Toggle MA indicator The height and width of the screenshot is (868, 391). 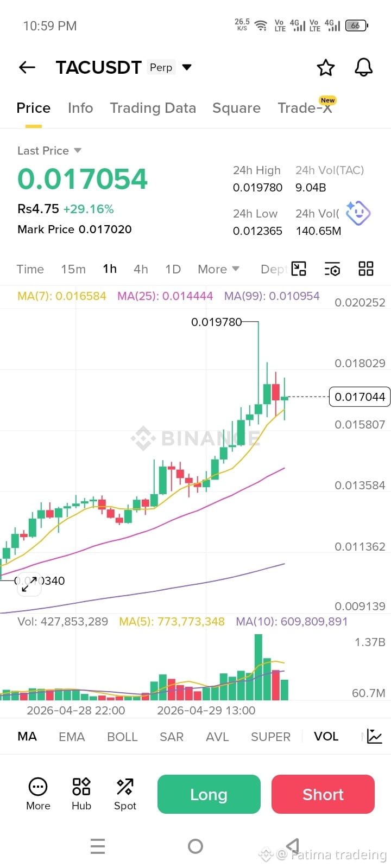[27, 736]
